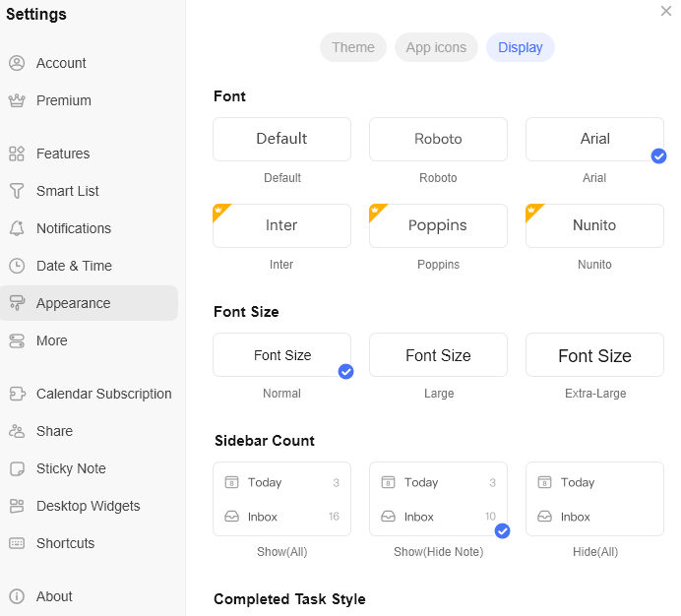Select the Roboto font option
Image resolution: width=681 pixels, height=616 pixels.
click(x=438, y=140)
